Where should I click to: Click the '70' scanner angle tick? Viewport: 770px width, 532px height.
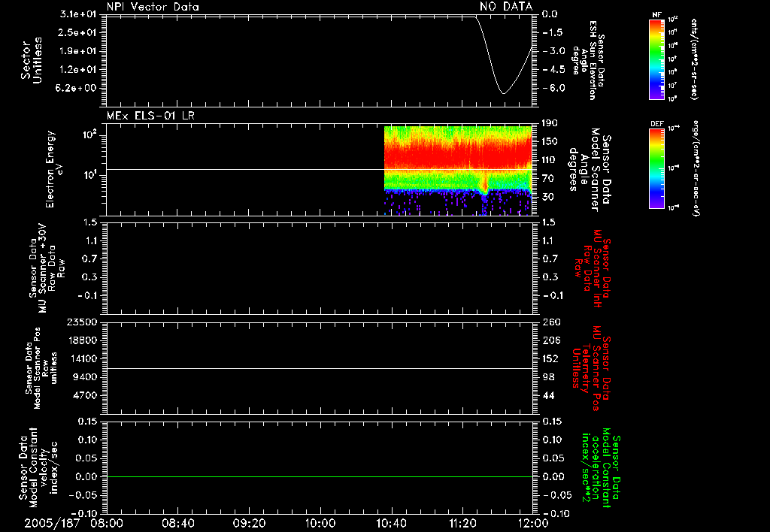[x=548, y=179]
